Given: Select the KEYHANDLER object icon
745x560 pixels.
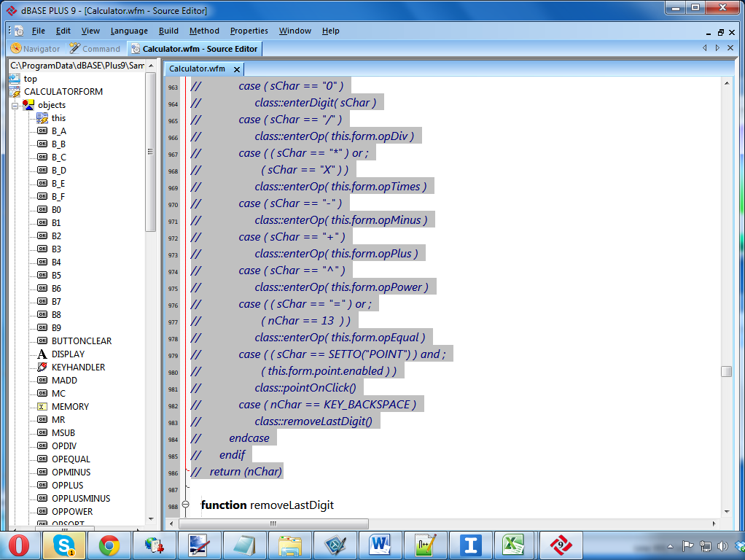Looking at the screenshot, I should click(x=42, y=367).
